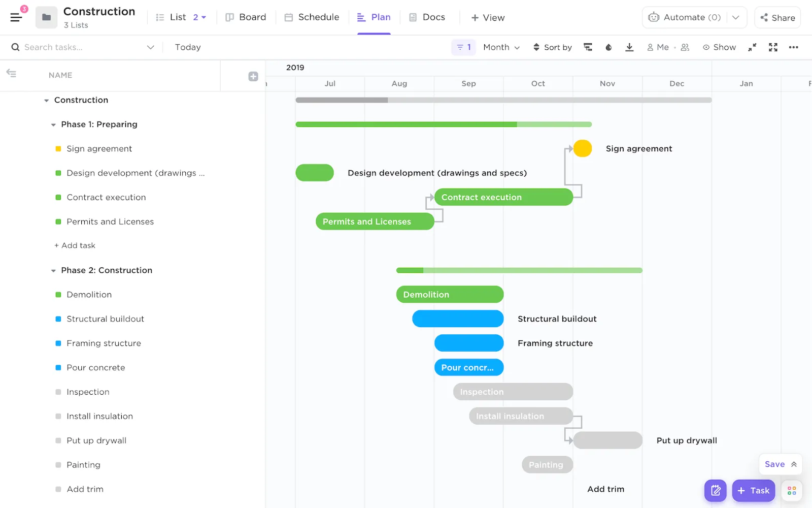Click gray status square for Inspection

(x=58, y=392)
